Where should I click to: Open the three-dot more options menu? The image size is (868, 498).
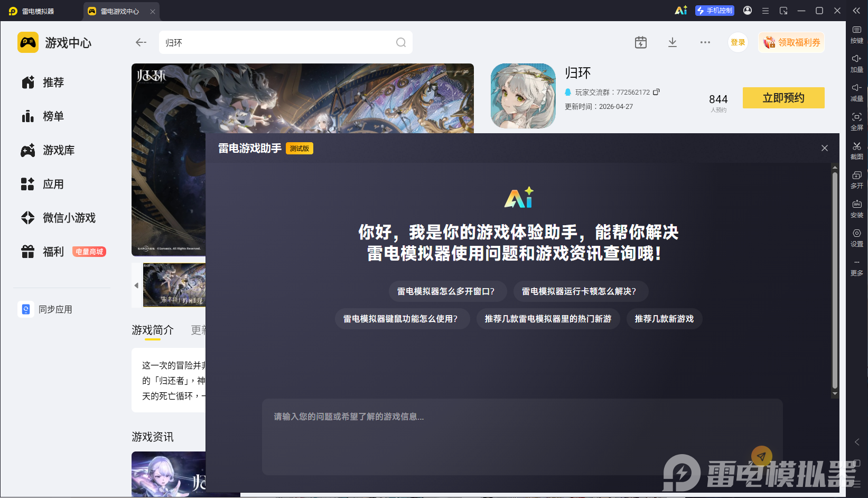click(x=705, y=42)
